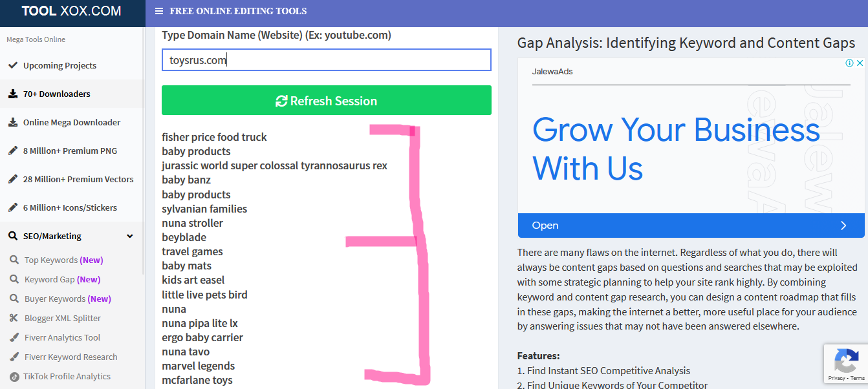This screenshot has height=389, width=868.
Task: Click the reCAPTCHA Privacy link
Action: tap(836, 378)
